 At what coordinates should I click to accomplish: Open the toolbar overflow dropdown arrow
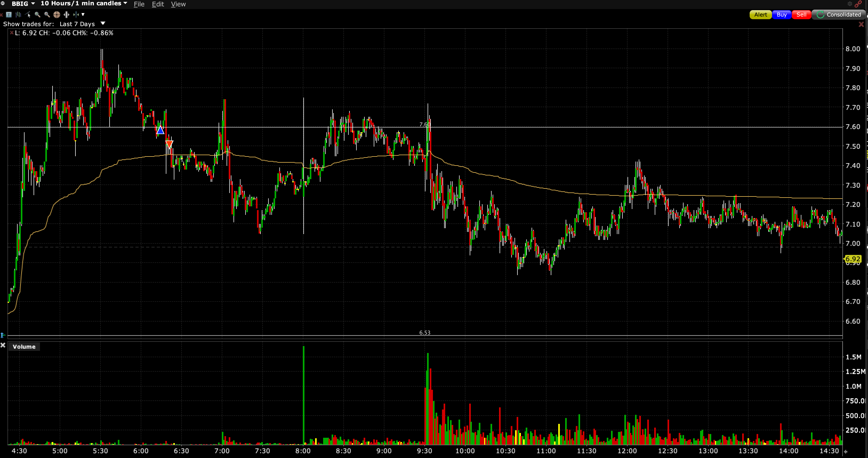(x=83, y=14)
